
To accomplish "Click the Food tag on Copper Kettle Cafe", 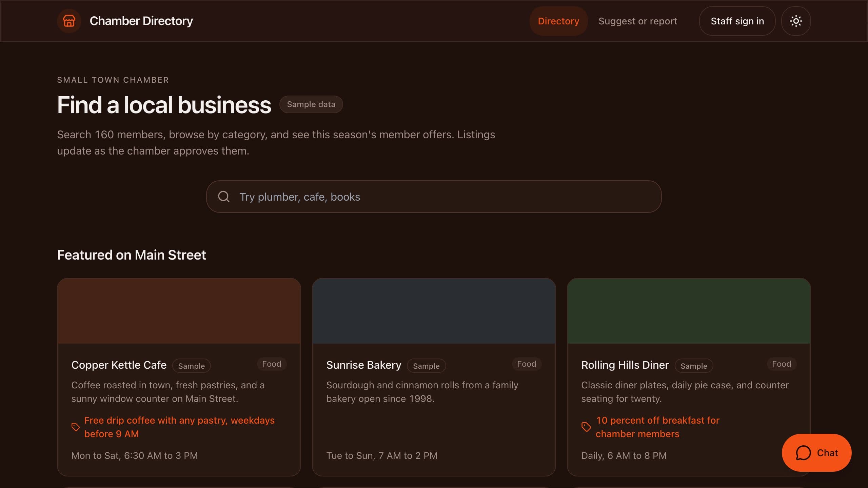I will [272, 364].
